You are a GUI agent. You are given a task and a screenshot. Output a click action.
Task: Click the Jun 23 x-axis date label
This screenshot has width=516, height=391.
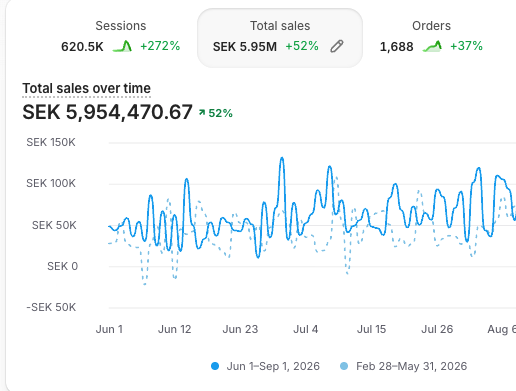(240, 329)
